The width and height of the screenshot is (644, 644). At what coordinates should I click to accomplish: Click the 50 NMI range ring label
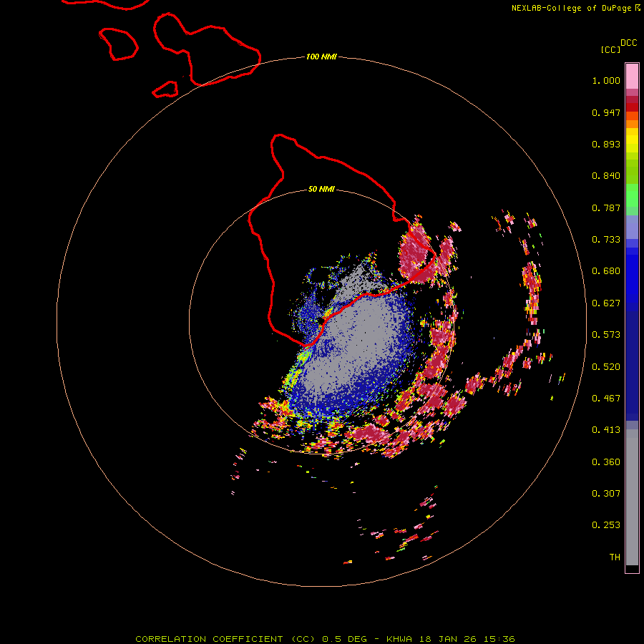[321, 190]
